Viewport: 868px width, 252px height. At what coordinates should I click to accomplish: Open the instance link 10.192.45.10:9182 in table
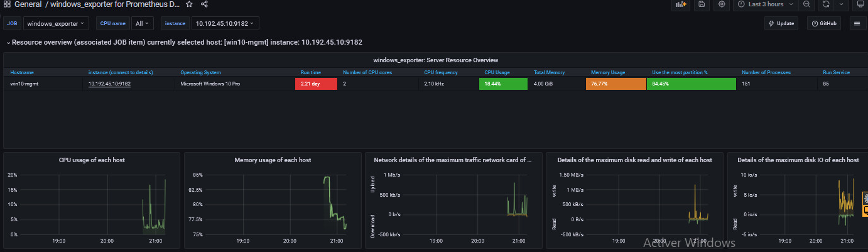109,84
